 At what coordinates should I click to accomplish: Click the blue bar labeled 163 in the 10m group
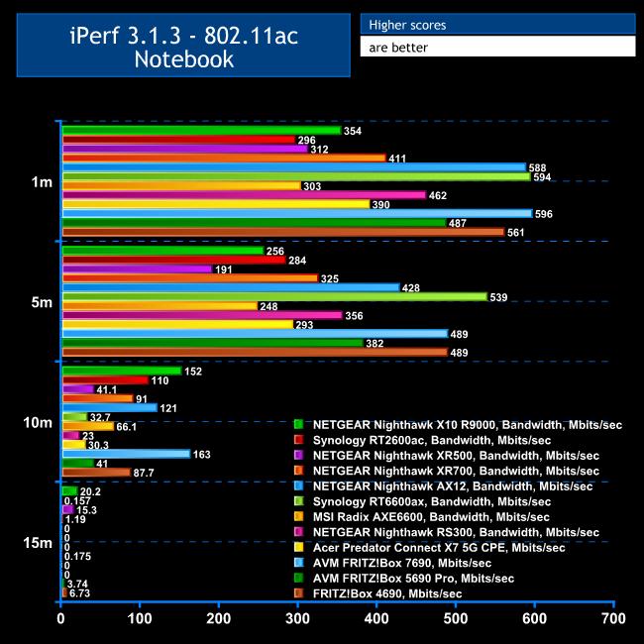(x=126, y=454)
